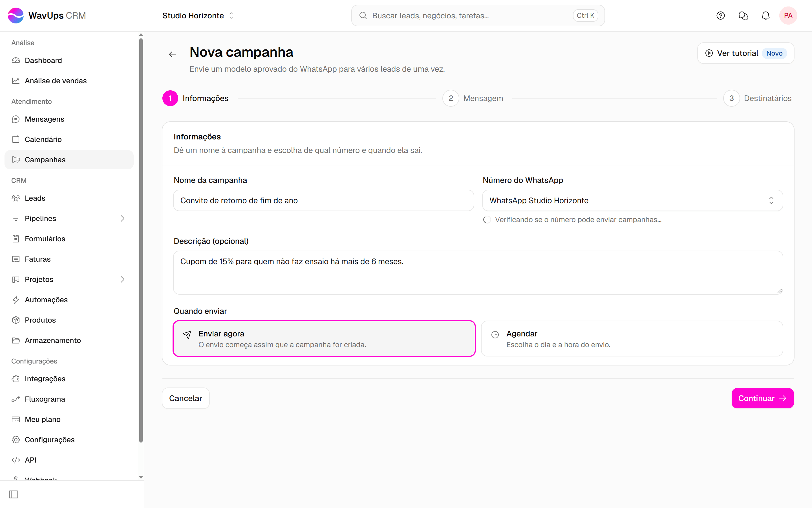This screenshot has height=508, width=812.
Task: Go to Automações
Action: pyautogui.click(x=69, y=300)
